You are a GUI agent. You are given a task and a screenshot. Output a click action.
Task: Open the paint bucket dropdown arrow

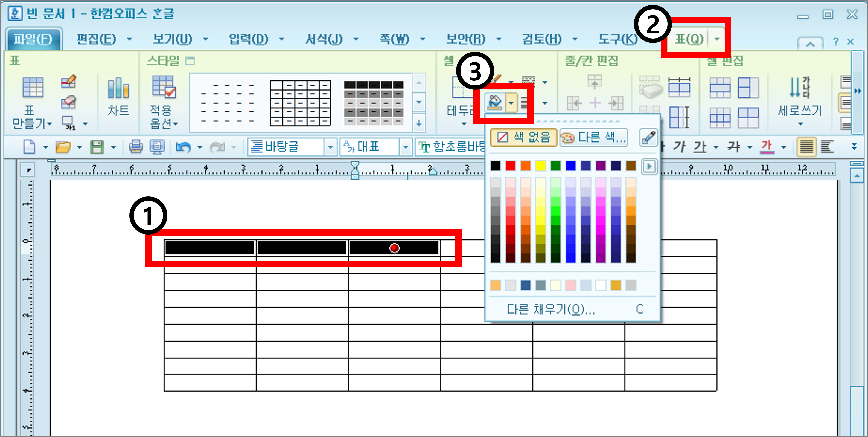click(511, 103)
